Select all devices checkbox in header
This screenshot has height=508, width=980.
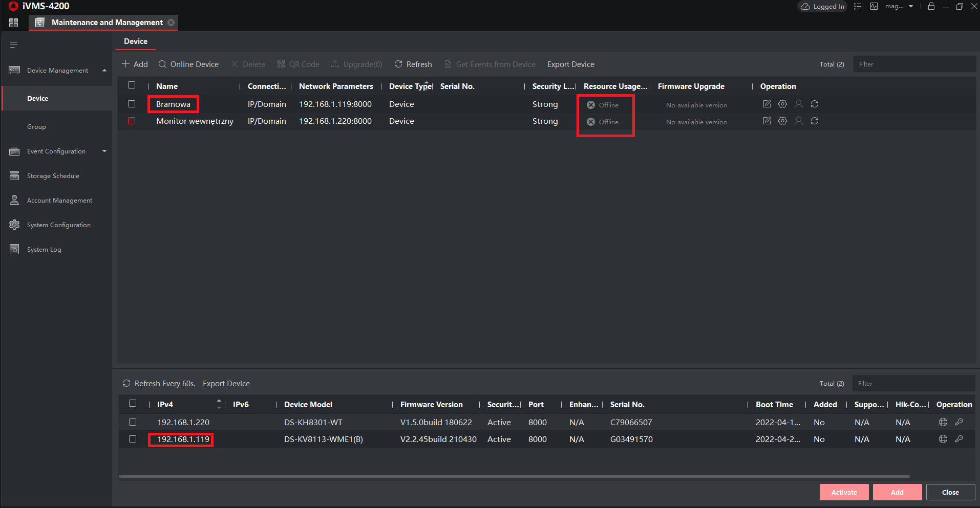[x=132, y=85]
